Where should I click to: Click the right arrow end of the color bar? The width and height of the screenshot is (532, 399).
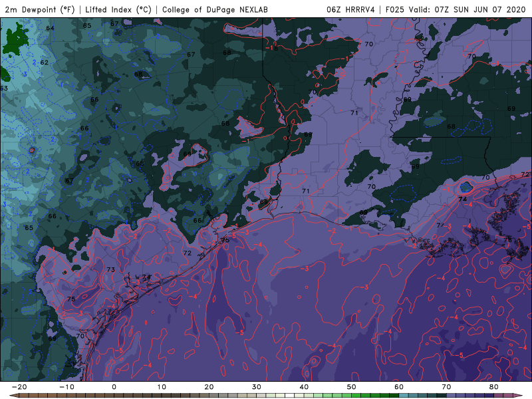(x=519, y=396)
